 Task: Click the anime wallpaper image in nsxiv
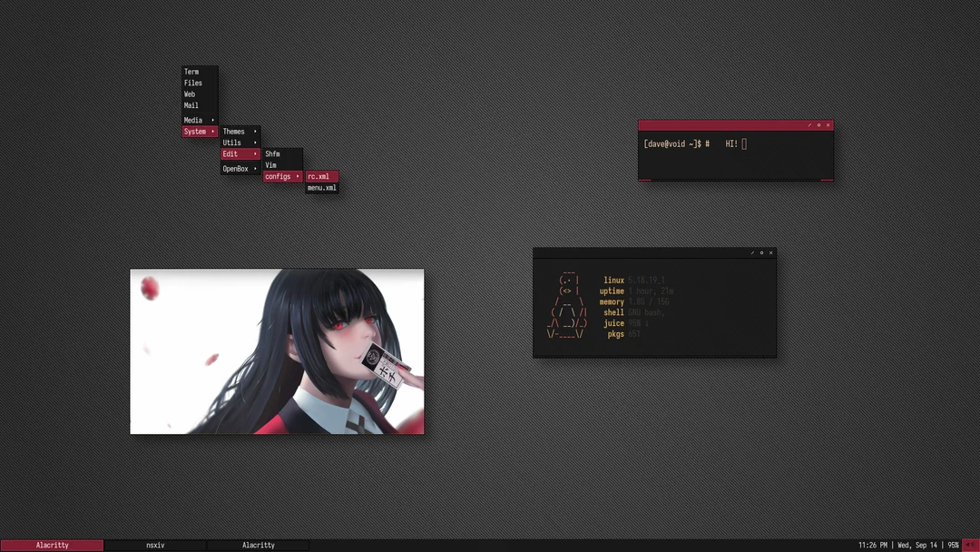(277, 350)
